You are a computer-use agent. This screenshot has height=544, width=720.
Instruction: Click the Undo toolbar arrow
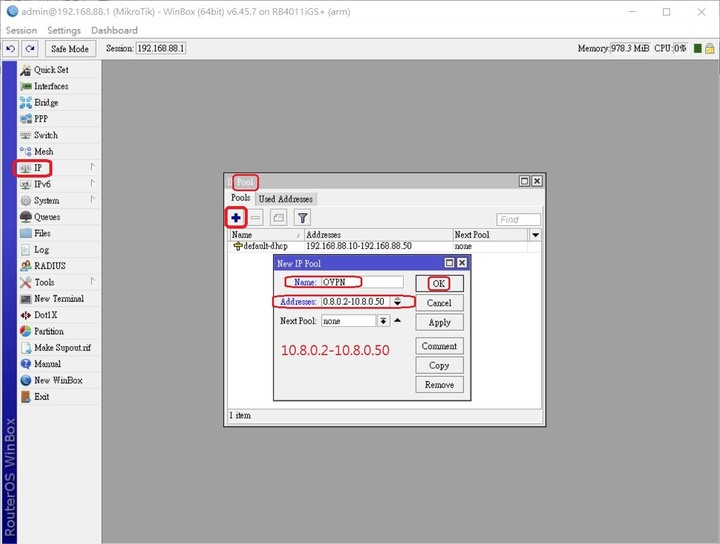11,48
